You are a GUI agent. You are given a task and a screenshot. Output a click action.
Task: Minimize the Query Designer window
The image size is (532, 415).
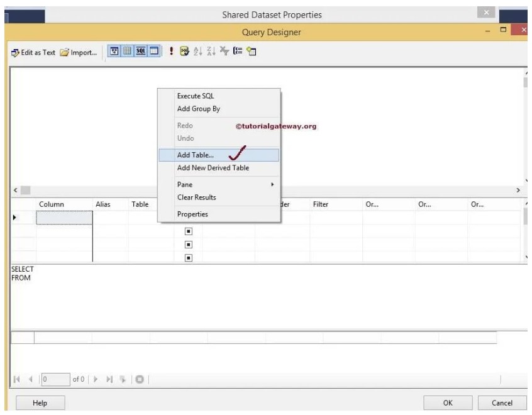(x=487, y=31)
